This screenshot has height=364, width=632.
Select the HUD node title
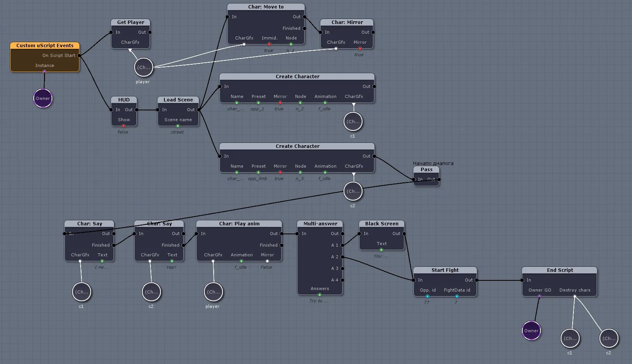click(124, 100)
